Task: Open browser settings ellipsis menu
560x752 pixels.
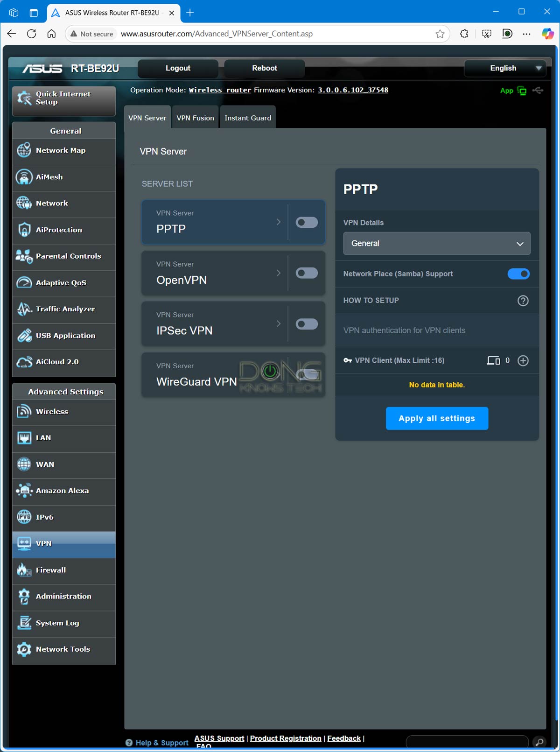Action: [526, 34]
